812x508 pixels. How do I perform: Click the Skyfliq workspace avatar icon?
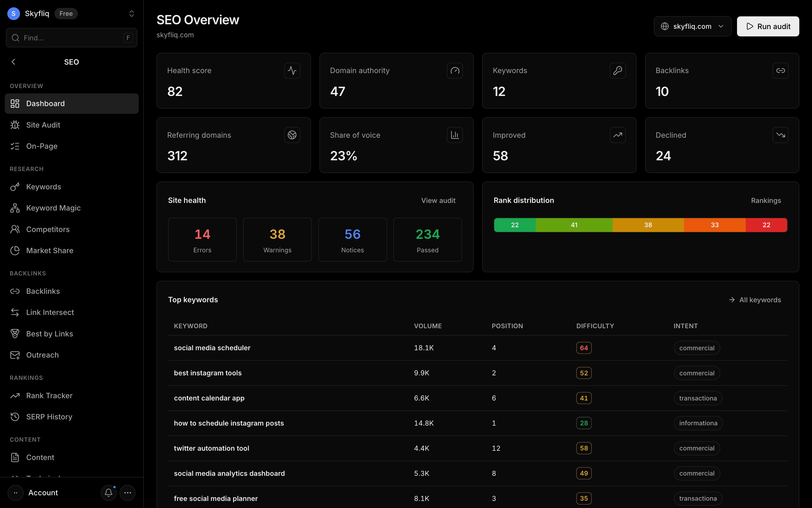[x=14, y=14]
